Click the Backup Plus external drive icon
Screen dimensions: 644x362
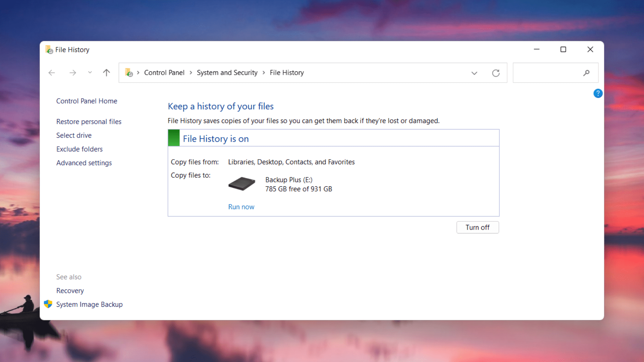[242, 184]
